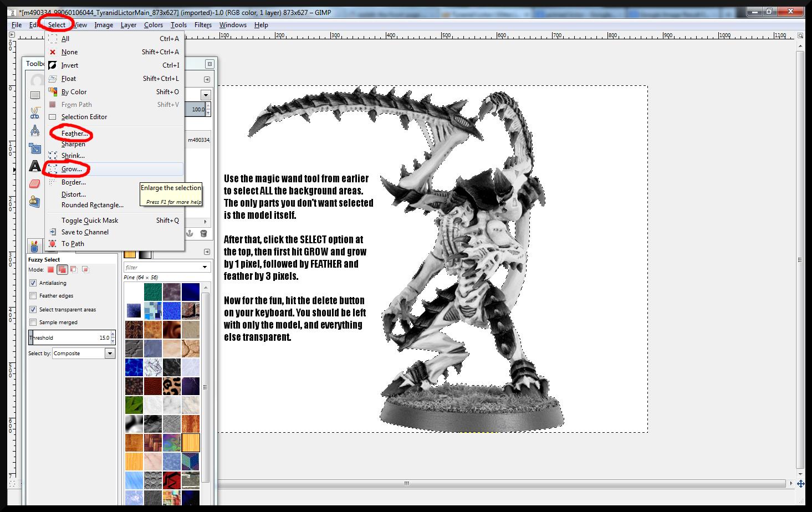Viewport: 812px width, 512px height.
Task: Click Border... in Select menu
Action: click(x=114, y=182)
